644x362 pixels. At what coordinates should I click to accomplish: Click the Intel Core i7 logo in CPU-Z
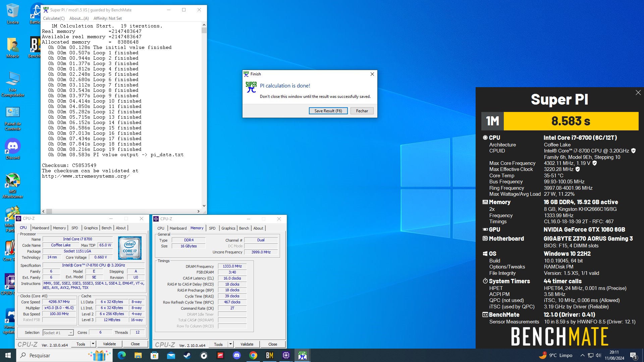pyautogui.click(x=130, y=248)
